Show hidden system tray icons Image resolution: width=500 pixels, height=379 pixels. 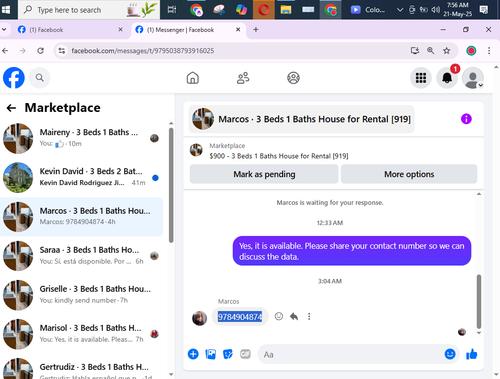(400, 10)
